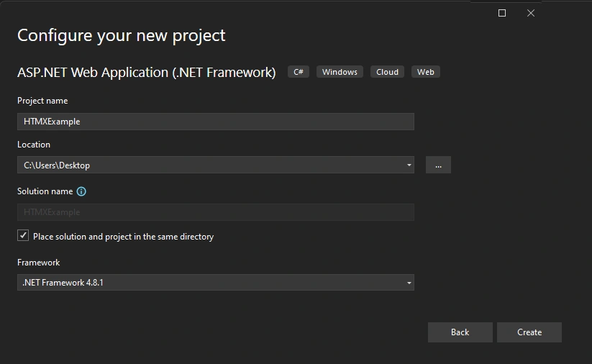Screen dimensions: 592x364
Task: Click the Framework label
Action: tap(39, 263)
